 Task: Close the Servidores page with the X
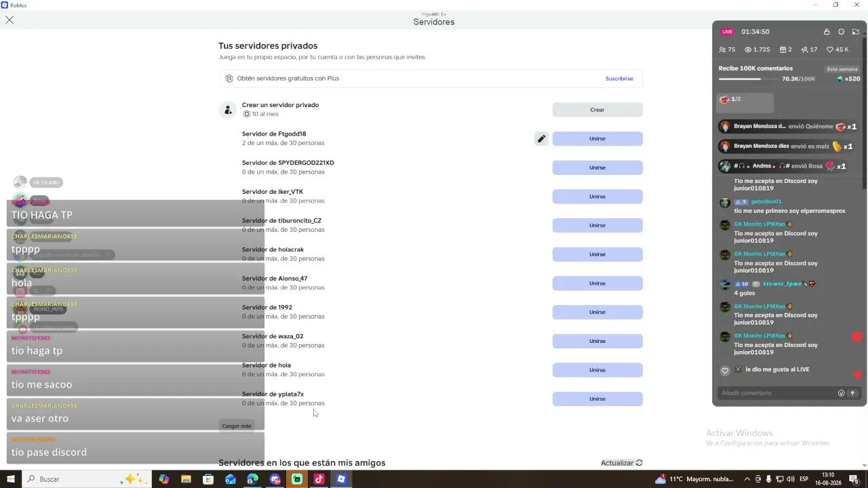tap(9, 20)
